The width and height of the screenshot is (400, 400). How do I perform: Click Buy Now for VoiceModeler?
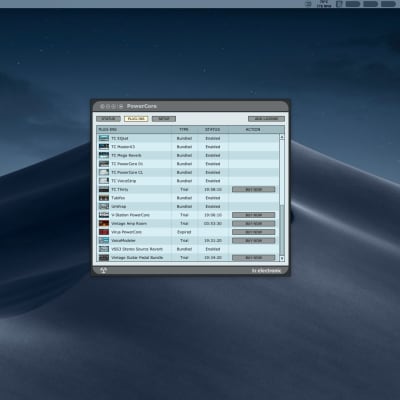point(254,241)
